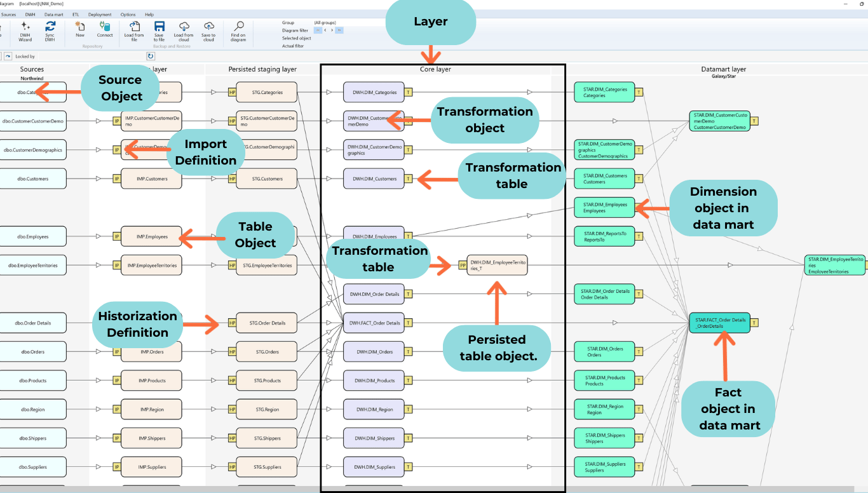Click Save to cloud

pos(208,31)
